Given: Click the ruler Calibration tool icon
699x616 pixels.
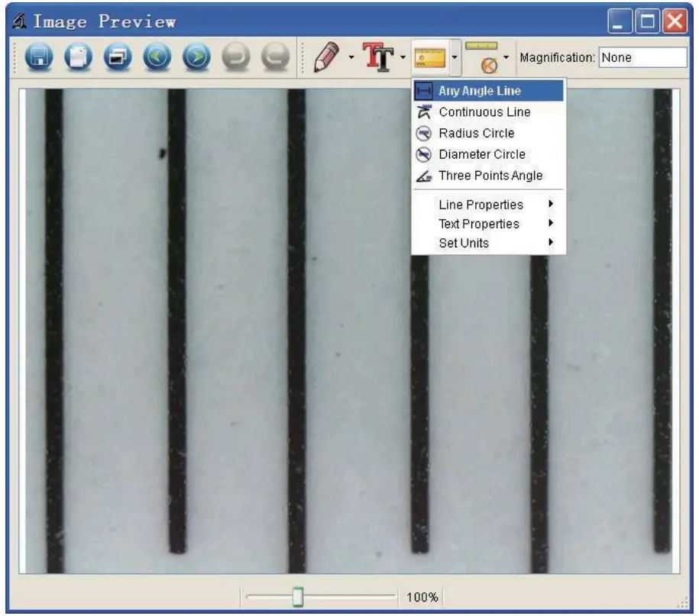Looking at the screenshot, I should click(x=481, y=57).
